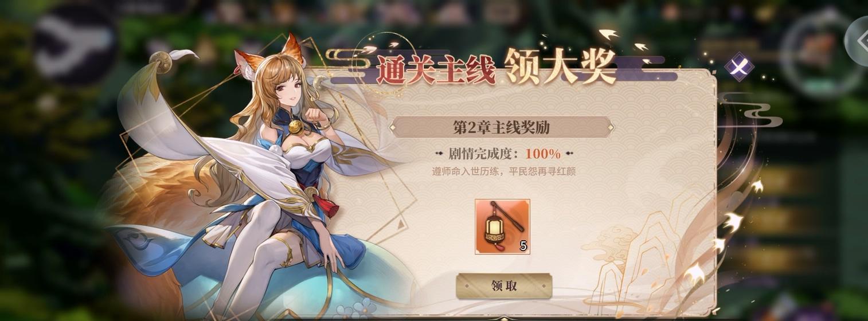868x321 pixels.
Task: Click the 领取 claim button
Action: click(x=504, y=286)
